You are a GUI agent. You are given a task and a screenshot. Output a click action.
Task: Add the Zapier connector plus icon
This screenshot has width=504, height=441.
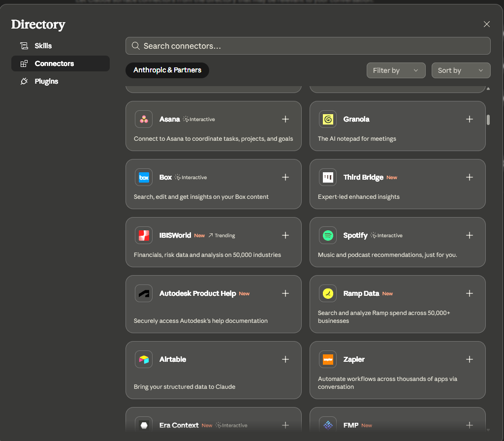tap(469, 359)
